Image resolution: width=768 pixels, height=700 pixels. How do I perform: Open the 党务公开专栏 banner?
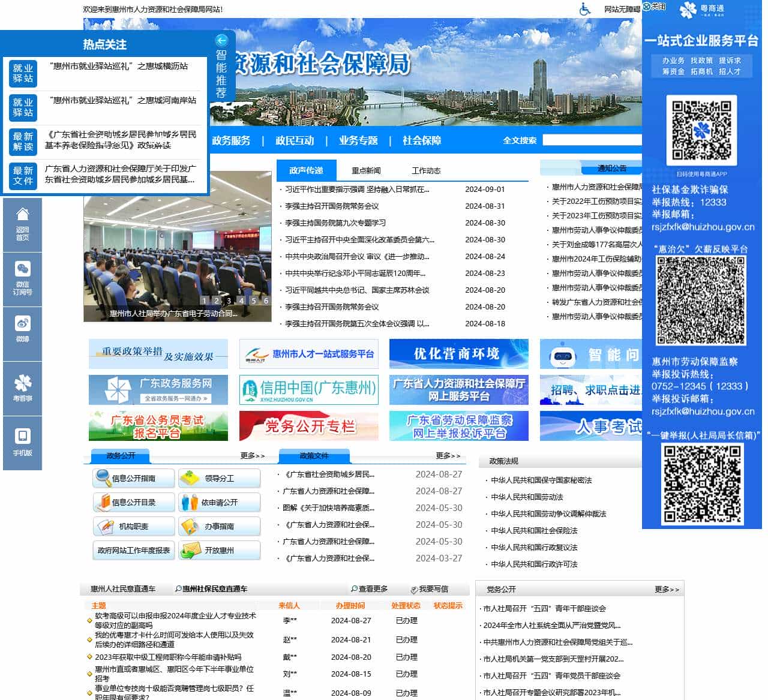pos(309,426)
